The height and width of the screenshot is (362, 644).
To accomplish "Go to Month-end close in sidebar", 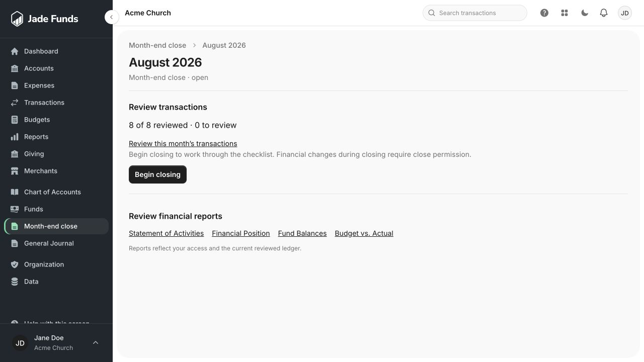I will [56, 226].
